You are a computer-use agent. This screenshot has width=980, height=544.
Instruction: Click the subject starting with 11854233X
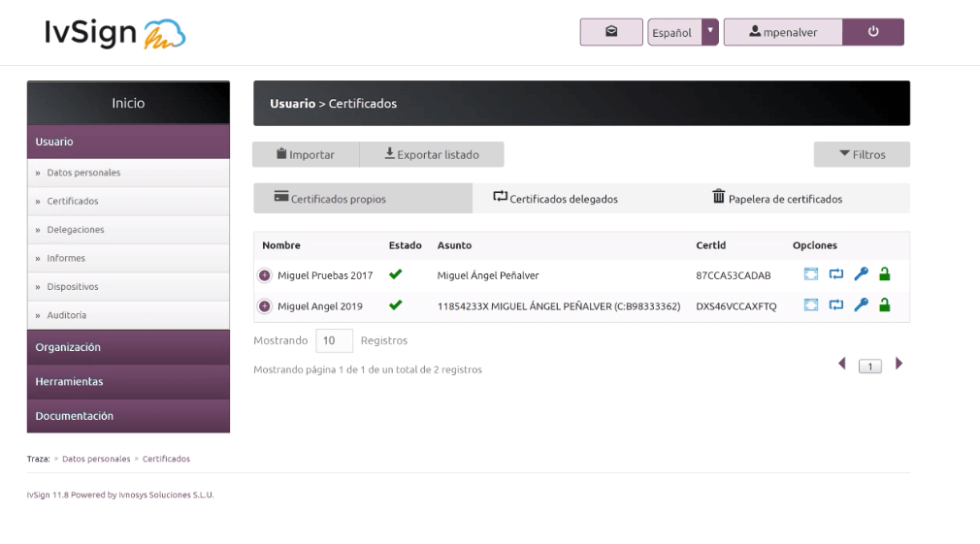[559, 306]
